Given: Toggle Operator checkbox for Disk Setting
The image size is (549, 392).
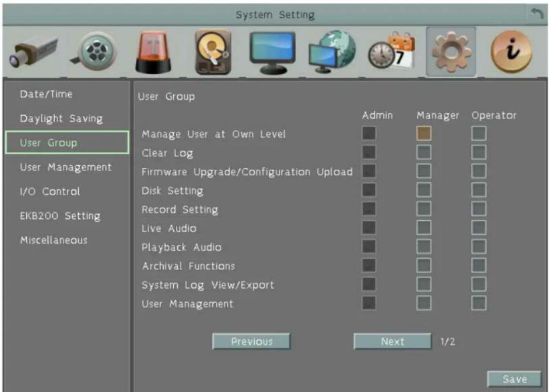Looking at the screenshot, I should pos(479,190).
